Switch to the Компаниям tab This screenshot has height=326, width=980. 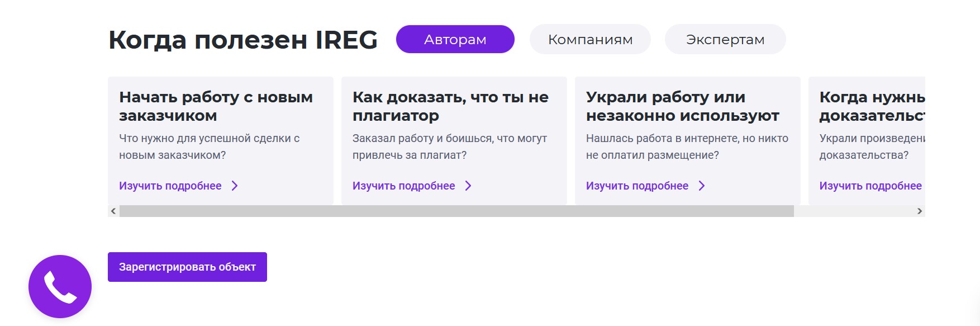(590, 39)
